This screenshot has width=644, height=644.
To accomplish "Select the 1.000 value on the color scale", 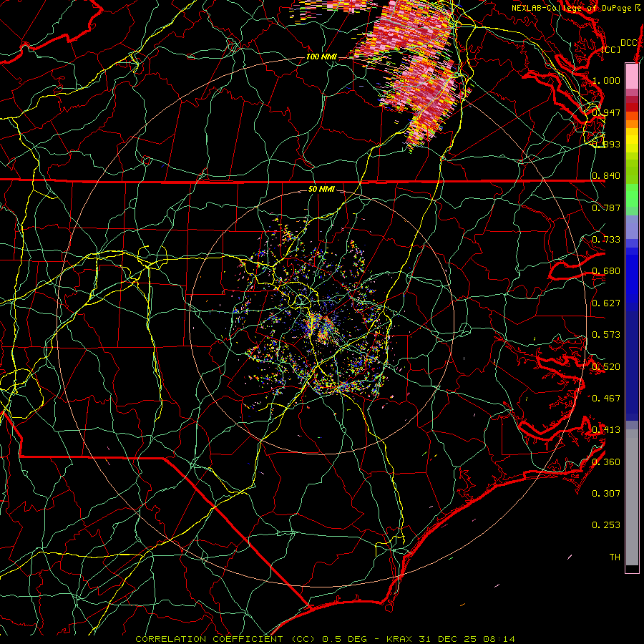I will [x=606, y=80].
